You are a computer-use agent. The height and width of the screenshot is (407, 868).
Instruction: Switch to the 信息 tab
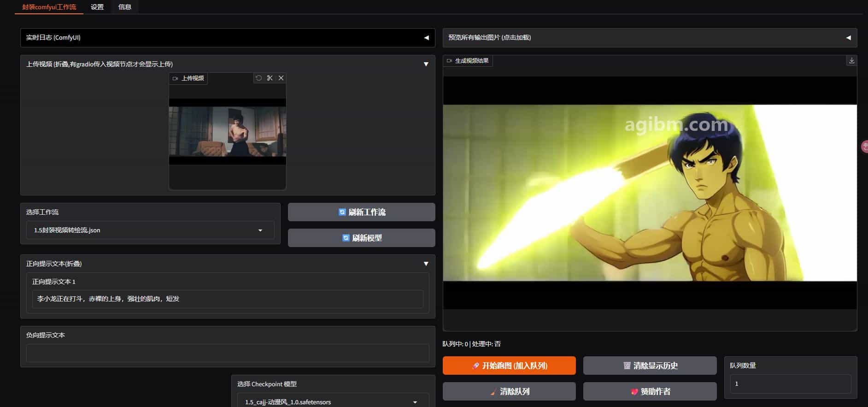click(125, 7)
